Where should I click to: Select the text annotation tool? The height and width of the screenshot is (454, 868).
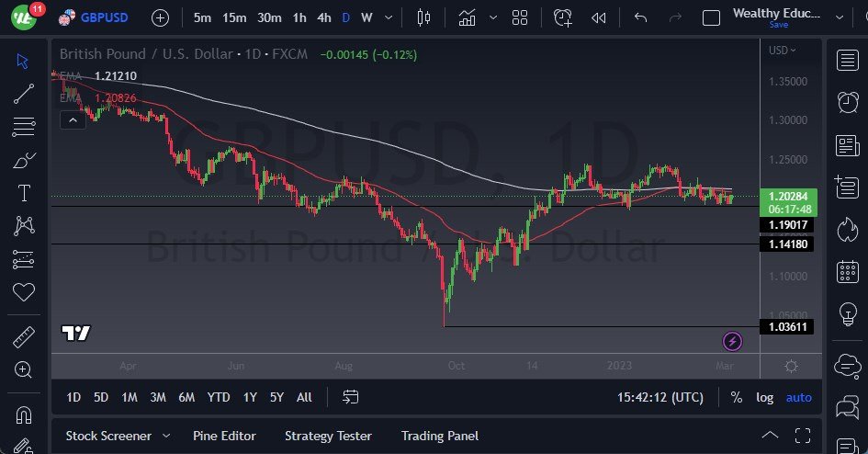click(23, 193)
